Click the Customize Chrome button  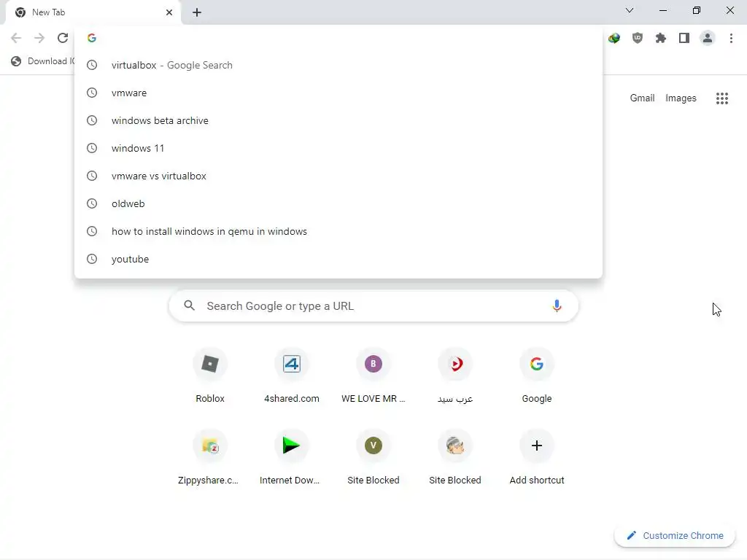click(x=675, y=536)
